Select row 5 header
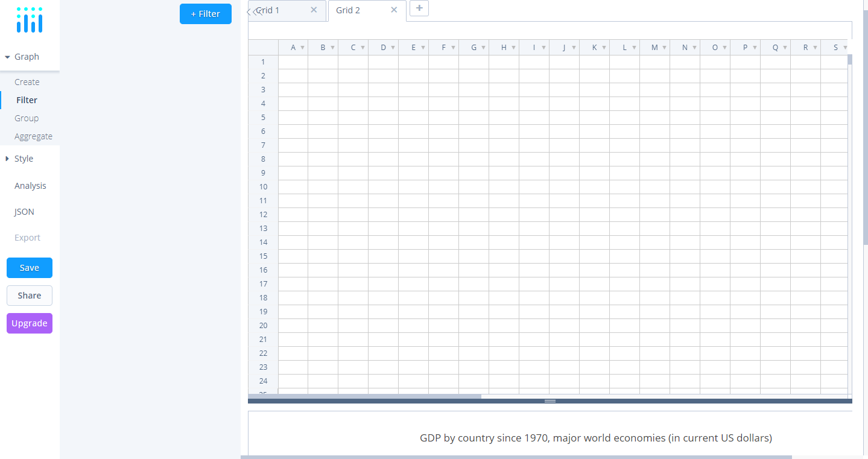Image resolution: width=868 pixels, height=459 pixels. pyautogui.click(x=263, y=118)
